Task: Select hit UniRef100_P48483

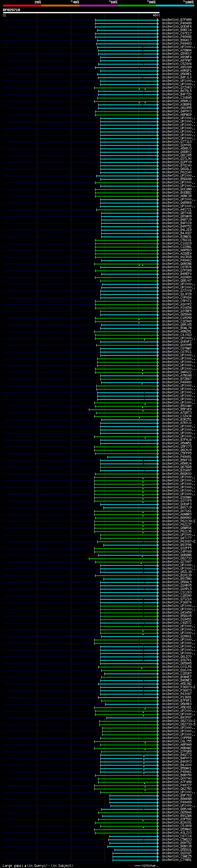Action: pyautogui.click(x=176, y=43)
